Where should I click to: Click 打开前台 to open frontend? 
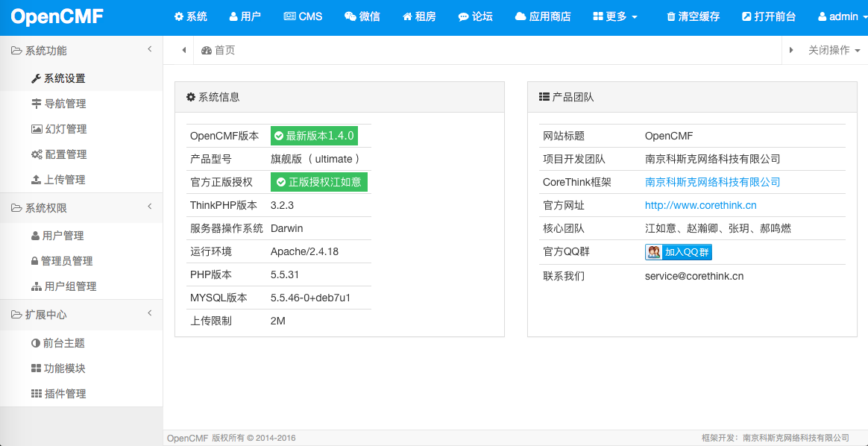[769, 16]
